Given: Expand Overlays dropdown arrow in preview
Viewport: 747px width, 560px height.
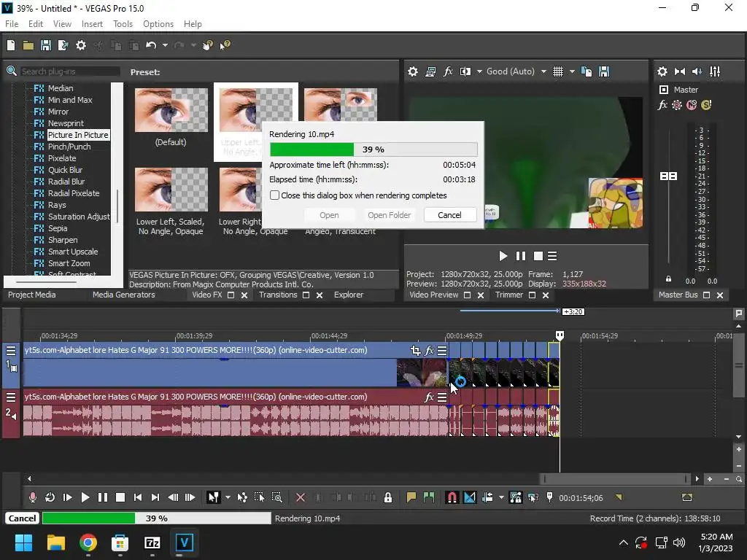Looking at the screenshot, I should [572, 71].
